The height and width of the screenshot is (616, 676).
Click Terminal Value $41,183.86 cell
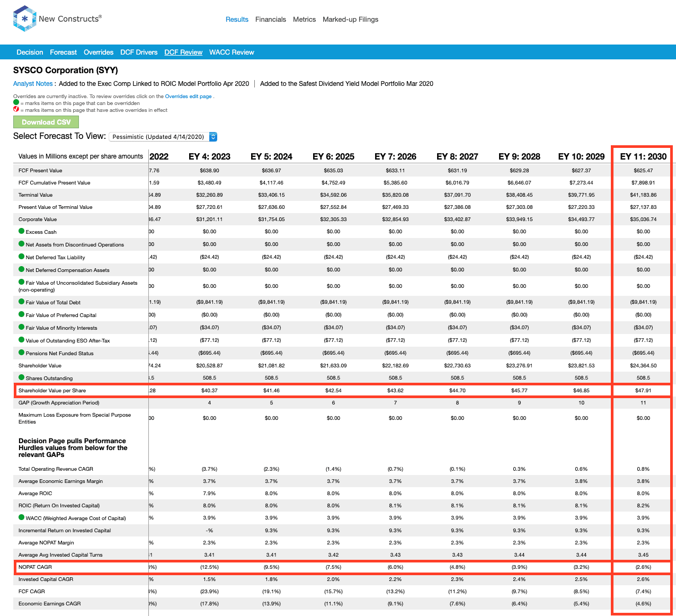[x=643, y=195]
